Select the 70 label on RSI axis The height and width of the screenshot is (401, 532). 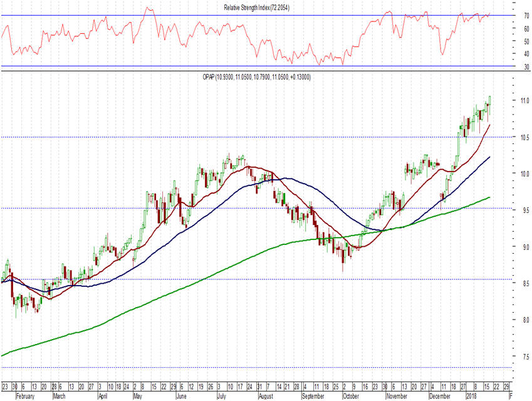(526, 16)
